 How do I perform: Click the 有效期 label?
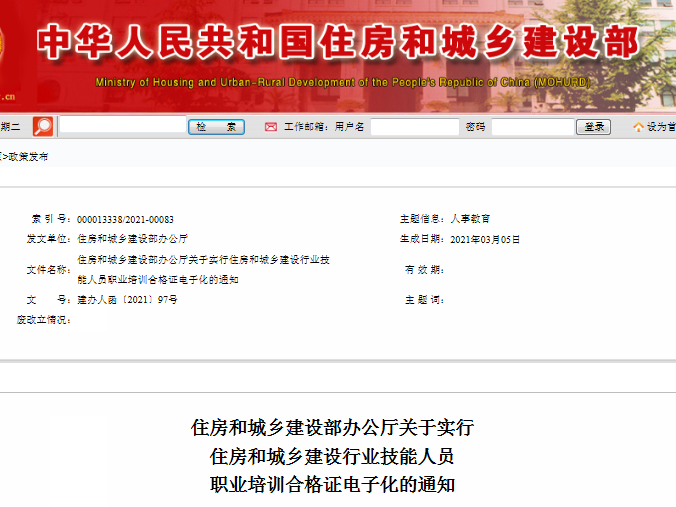[424, 270]
